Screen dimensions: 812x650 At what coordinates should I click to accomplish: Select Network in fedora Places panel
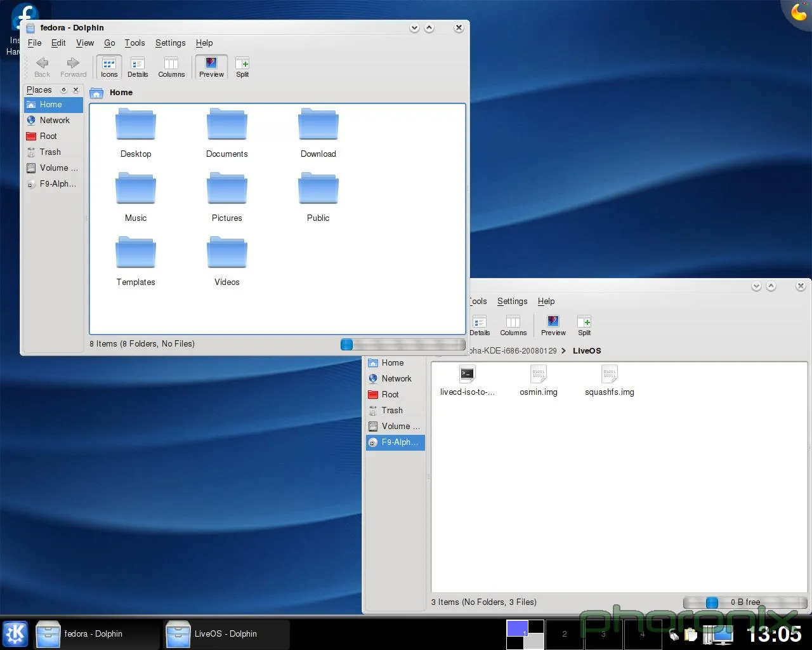tap(53, 121)
